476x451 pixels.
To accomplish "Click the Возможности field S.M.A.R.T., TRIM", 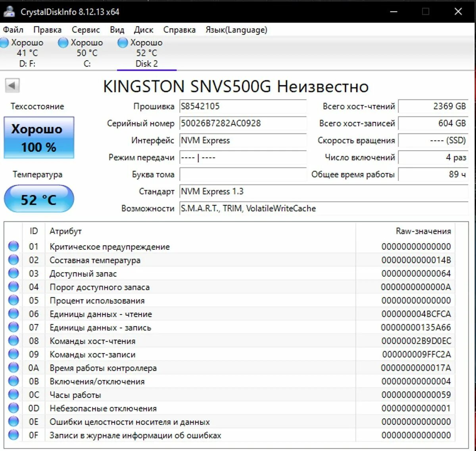I will [x=324, y=209].
